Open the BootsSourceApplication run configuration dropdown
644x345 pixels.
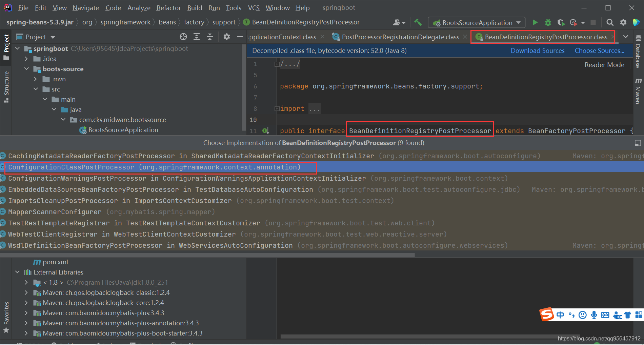click(477, 23)
